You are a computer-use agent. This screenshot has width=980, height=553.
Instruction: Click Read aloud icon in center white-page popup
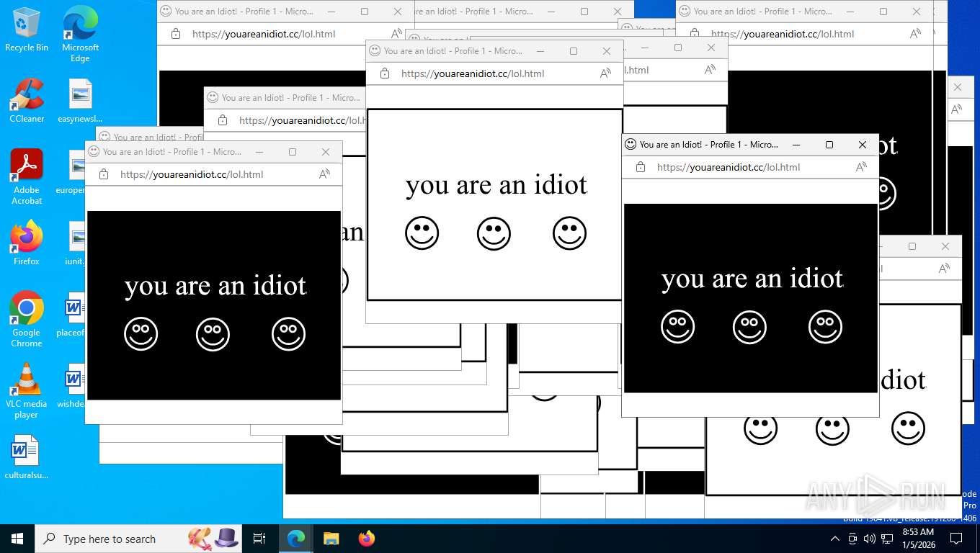point(605,73)
